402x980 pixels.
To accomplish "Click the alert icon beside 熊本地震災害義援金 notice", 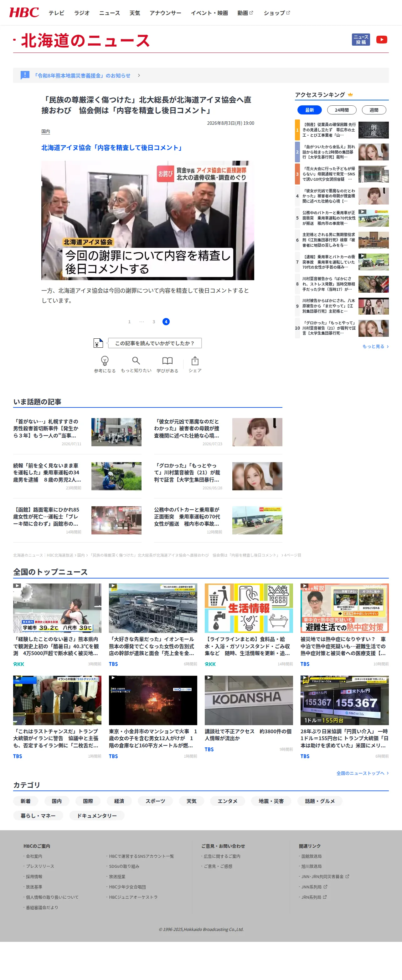I will tap(25, 75).
